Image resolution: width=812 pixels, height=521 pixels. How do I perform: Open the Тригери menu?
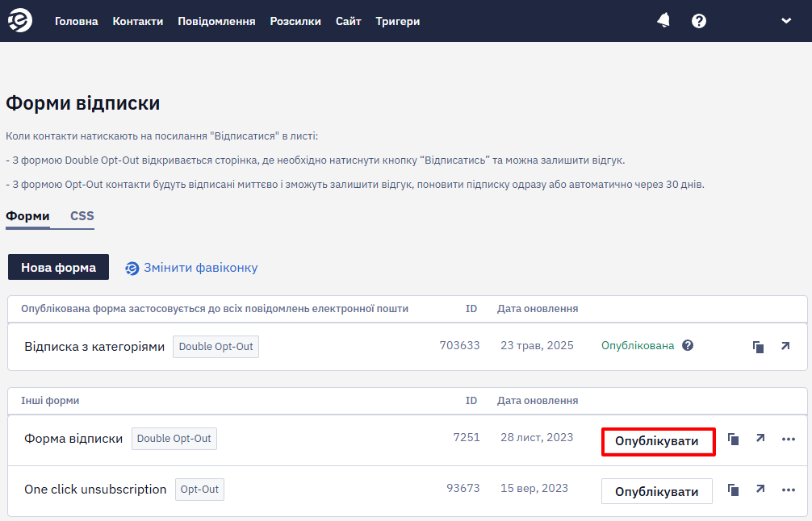pos(398,21)
